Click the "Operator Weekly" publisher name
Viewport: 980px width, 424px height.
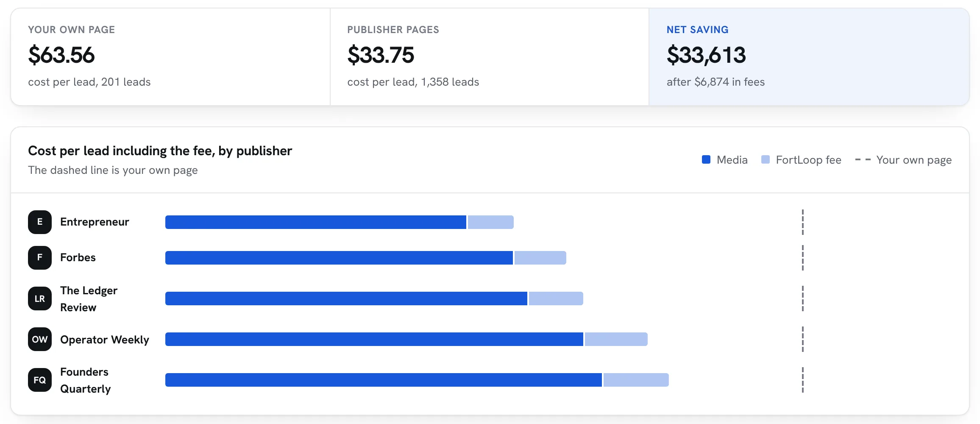click(105, 340)
